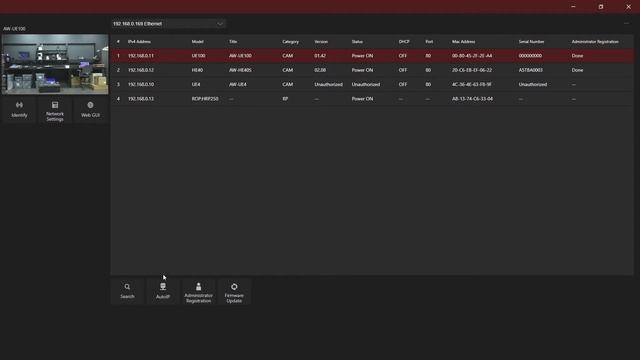
Task: Run a device Search
Action: pyautogui.click(x=127, y=291)
